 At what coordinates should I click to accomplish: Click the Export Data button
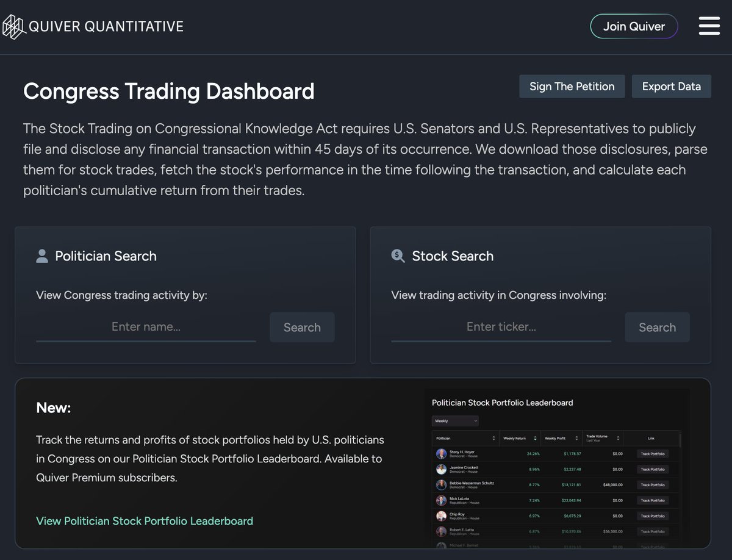pos(671,87)
